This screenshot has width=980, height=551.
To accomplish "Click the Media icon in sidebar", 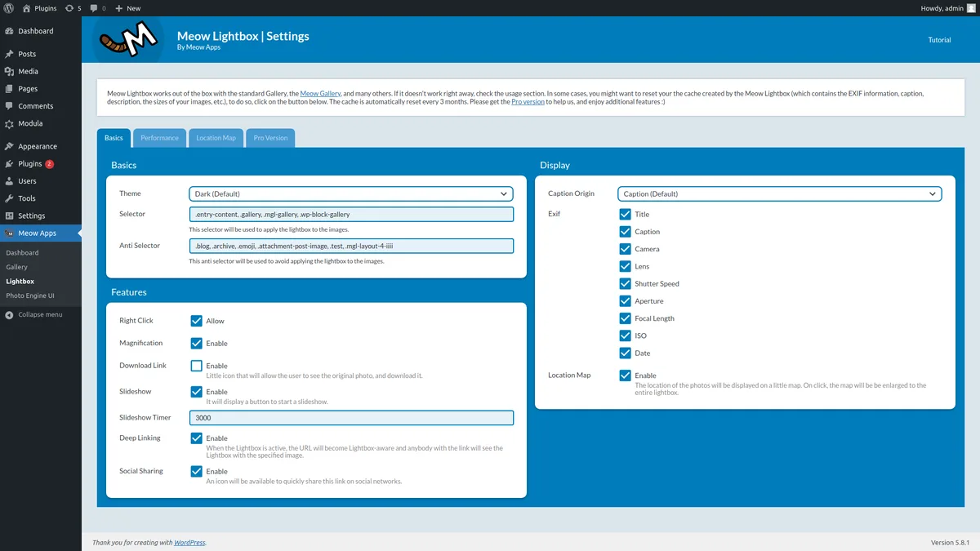I will [x=9, y=72].
